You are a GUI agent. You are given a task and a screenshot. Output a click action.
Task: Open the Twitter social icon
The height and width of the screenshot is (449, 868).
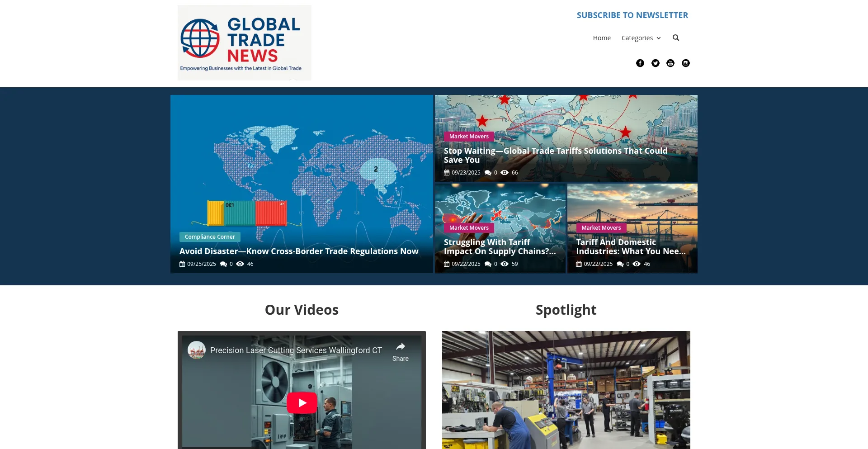[x=656, y=63]
